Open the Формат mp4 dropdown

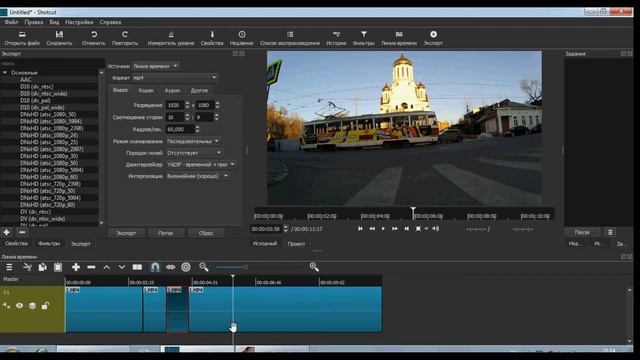(175, 78)
